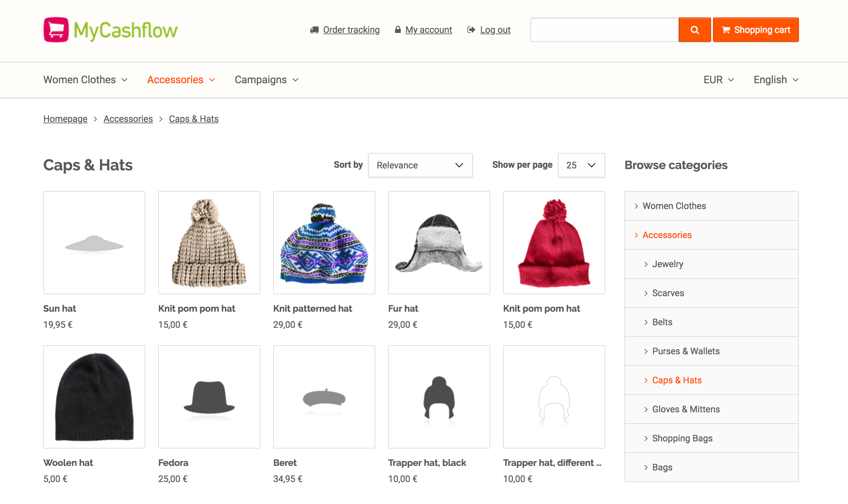848x504 pixels.
Task: Select Belts category in sidebar
Action: click(x=711, y=322)
